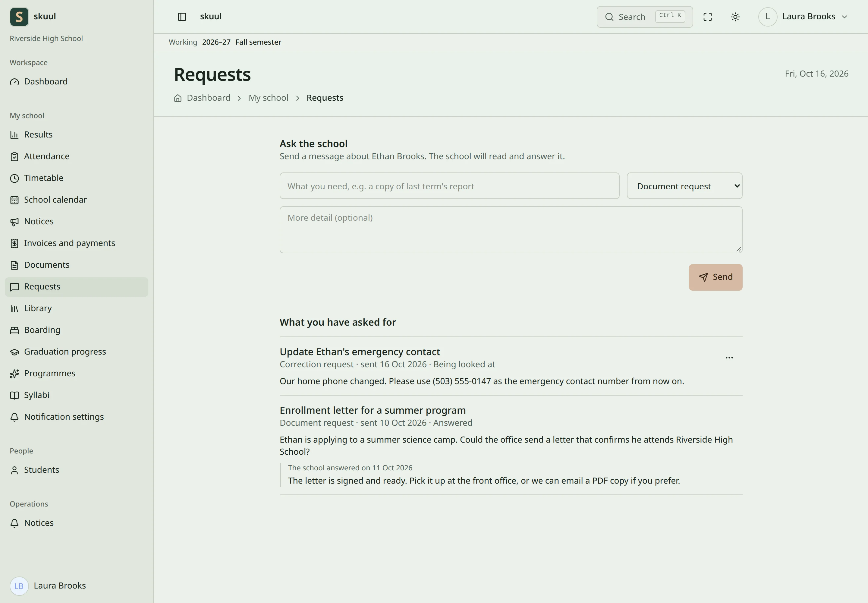The height and width of the screenshot is (603, 868).
Task: Open Syllabi book icon
Action: coord(14,395)
